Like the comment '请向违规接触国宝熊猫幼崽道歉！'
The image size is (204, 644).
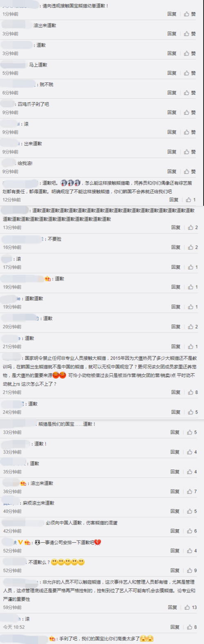point(190,14)
